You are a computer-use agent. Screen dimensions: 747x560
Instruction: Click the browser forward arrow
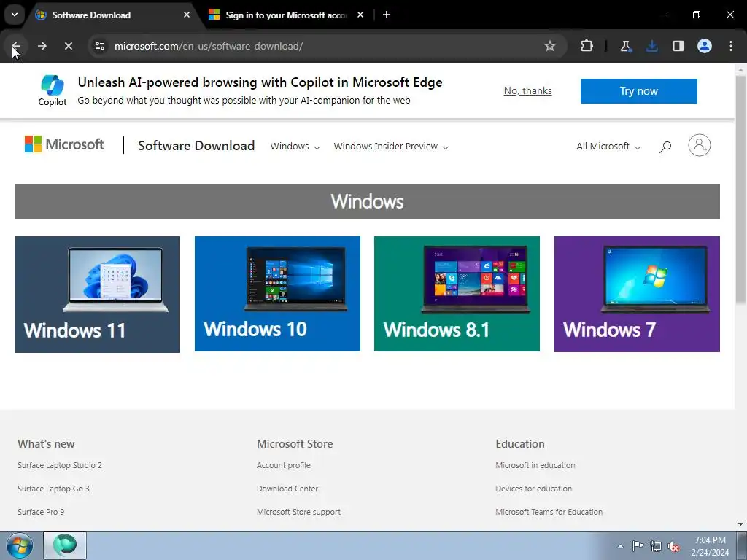[42, 46]
